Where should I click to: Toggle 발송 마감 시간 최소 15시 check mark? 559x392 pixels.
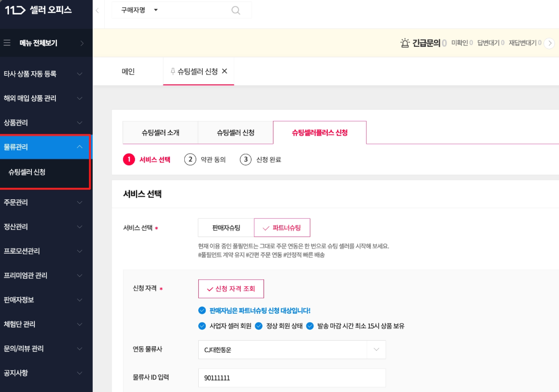tap(310, 326)
